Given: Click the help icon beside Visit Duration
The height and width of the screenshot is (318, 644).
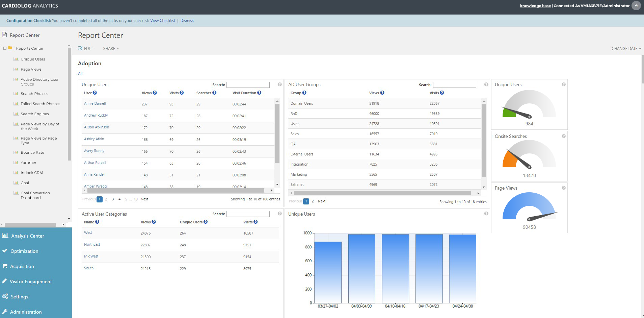Looking at the screenshot, I should [x=259, y=93].
